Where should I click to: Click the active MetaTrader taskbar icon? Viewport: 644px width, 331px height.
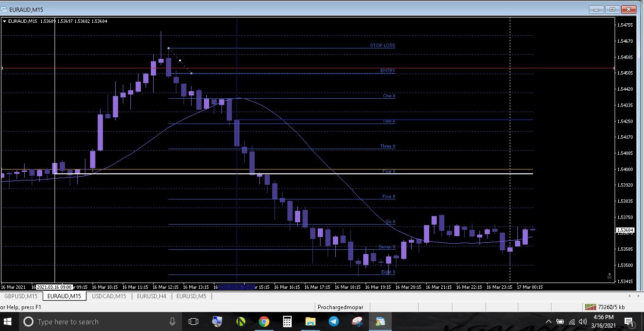(x=380, y=322)
